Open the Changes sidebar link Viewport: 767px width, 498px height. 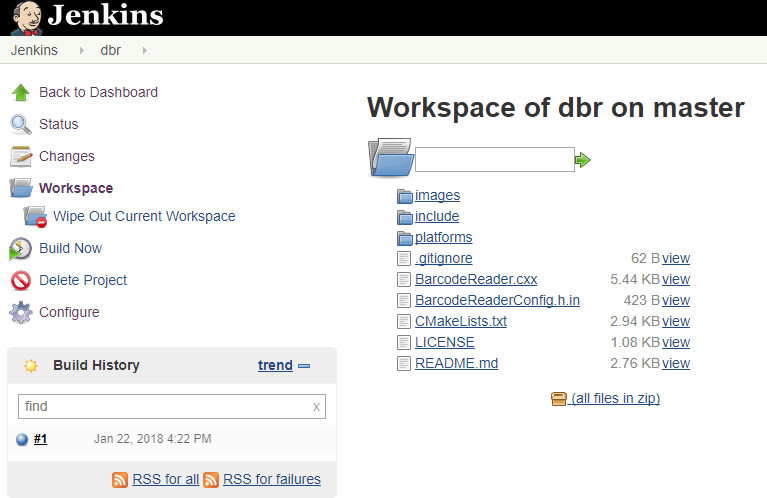point(67,156)
